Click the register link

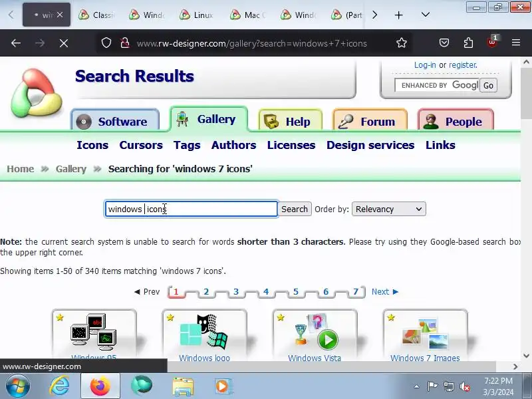pyautogui.click(x=463, y=65)
